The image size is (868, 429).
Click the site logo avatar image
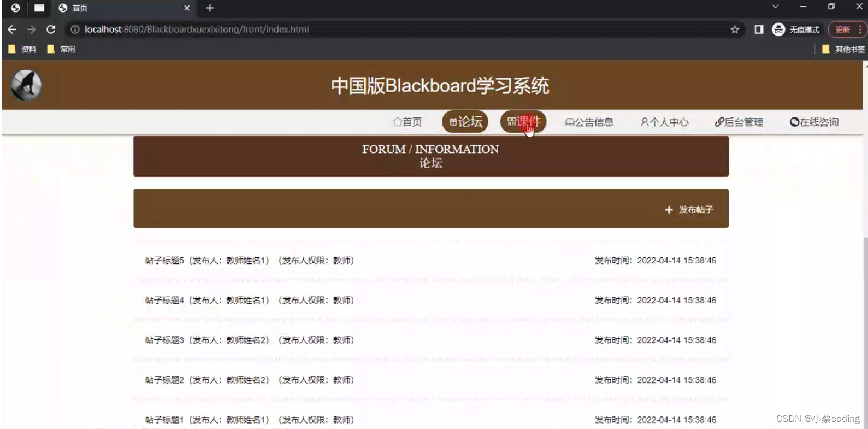(26, 85)
